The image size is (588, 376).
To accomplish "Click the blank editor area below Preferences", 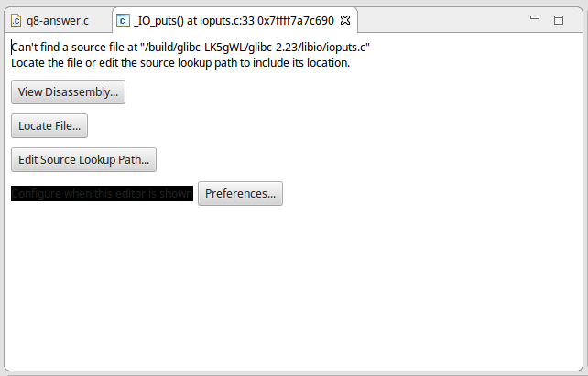I will [292, 288].
